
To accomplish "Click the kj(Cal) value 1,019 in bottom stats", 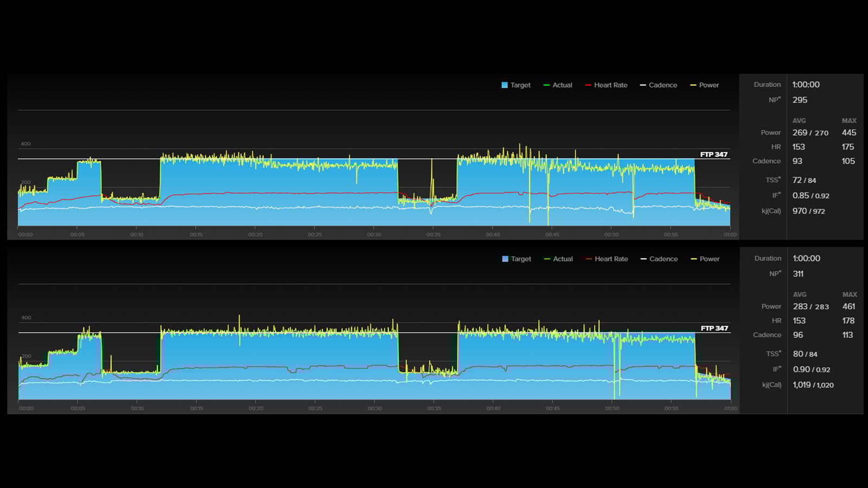I will 802,385.
